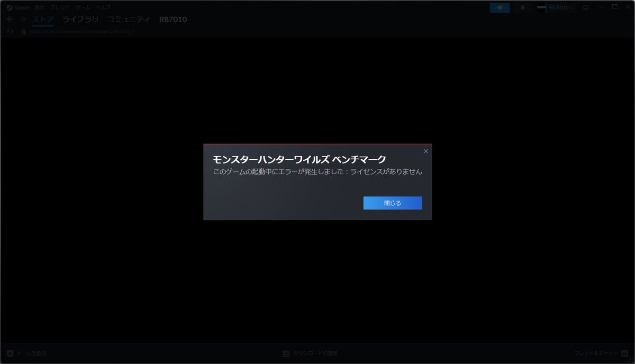Click ゲームを追加 at the bottom
Viewport: 635px width, 364px height.
click(x=32, y=353)
